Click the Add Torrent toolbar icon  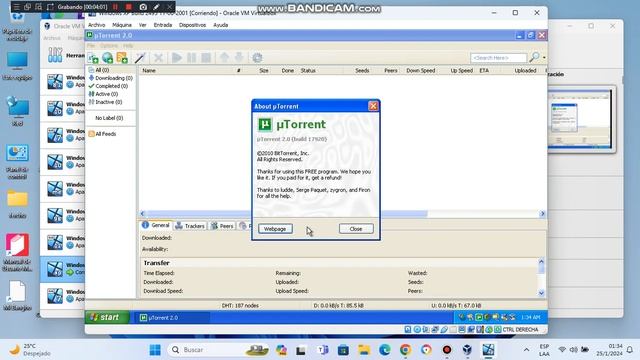[93, 58]
